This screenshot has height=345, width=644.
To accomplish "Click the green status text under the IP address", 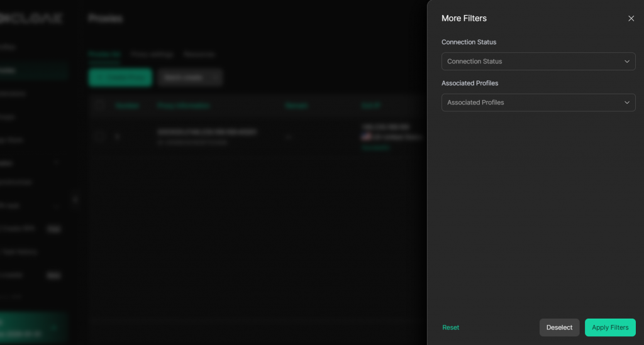I will click(375, 147).
